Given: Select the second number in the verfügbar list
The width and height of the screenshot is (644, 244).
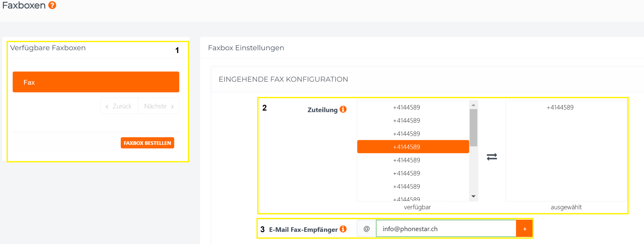Looking at the screenshot, I should [x=406, y=120].
